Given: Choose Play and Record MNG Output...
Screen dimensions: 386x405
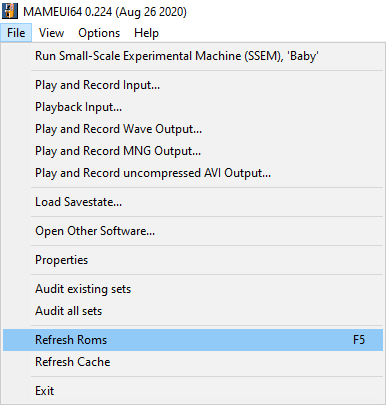Looking at the screenshot, I should pyautogui.click(x=193, y=151).
